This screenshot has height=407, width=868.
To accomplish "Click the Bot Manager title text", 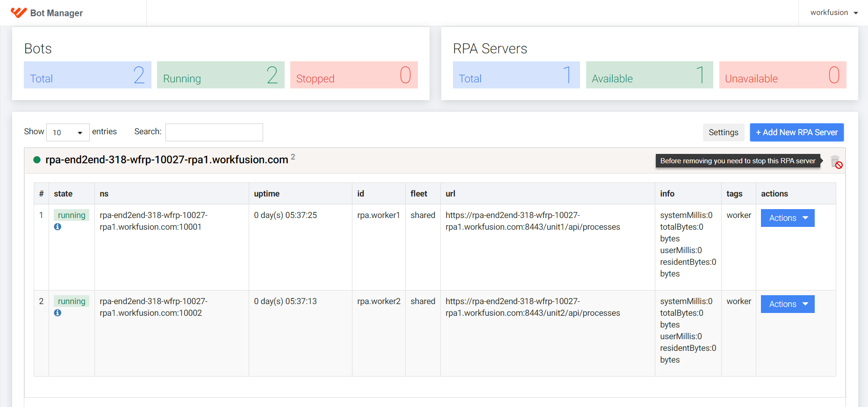I will 57,13.
